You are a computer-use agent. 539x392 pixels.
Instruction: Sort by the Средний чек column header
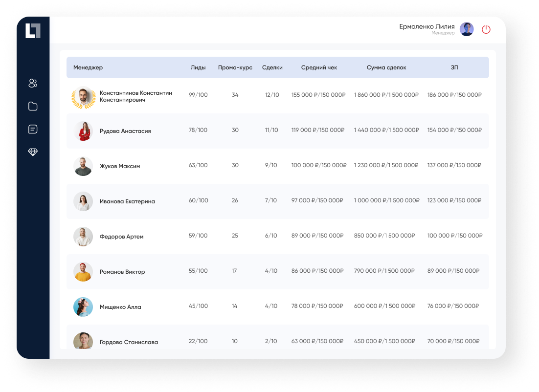point(319,67)
